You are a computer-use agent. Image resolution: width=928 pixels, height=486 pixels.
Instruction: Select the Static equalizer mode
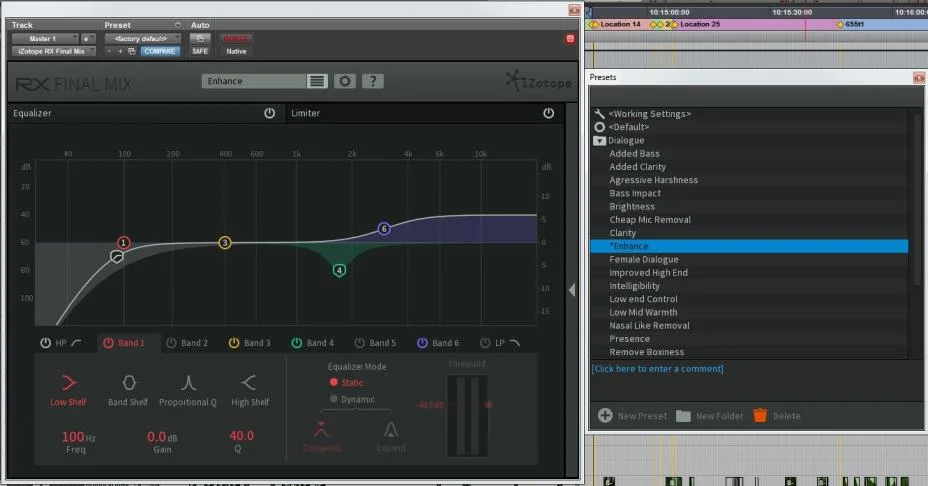coord(347,382)
